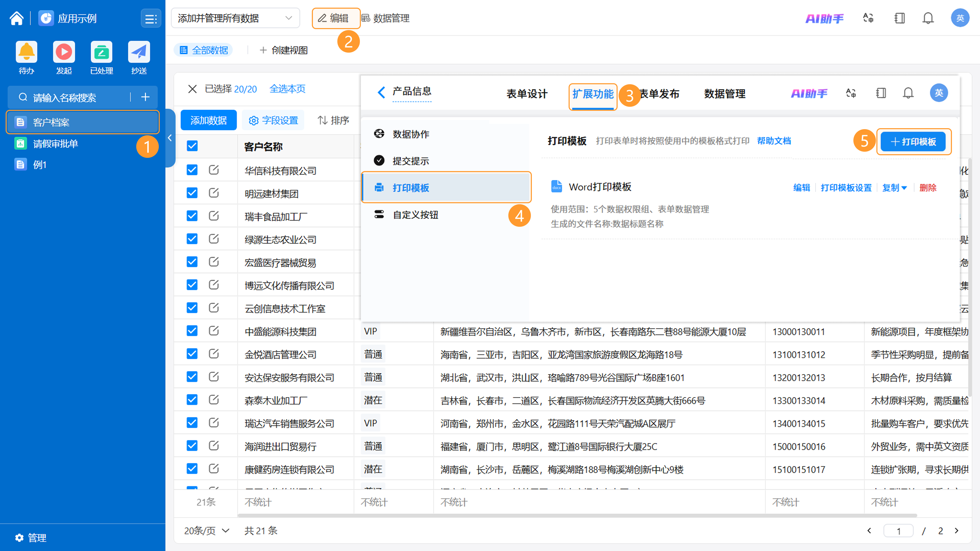Screen dimensions: 980x551
Task: Uncheck the 绿源生态农业公司 row checkbox
Action: (x=192, y=238)
